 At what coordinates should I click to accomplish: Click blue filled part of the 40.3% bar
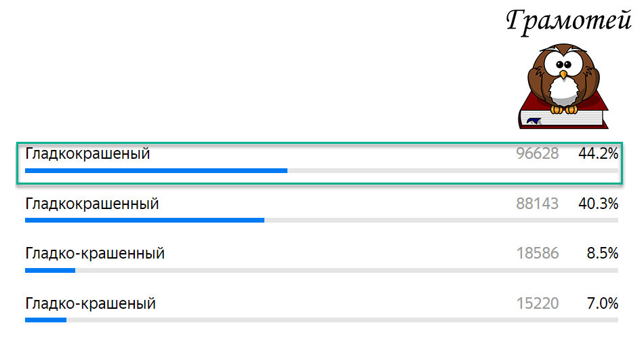tap(144, 220)
